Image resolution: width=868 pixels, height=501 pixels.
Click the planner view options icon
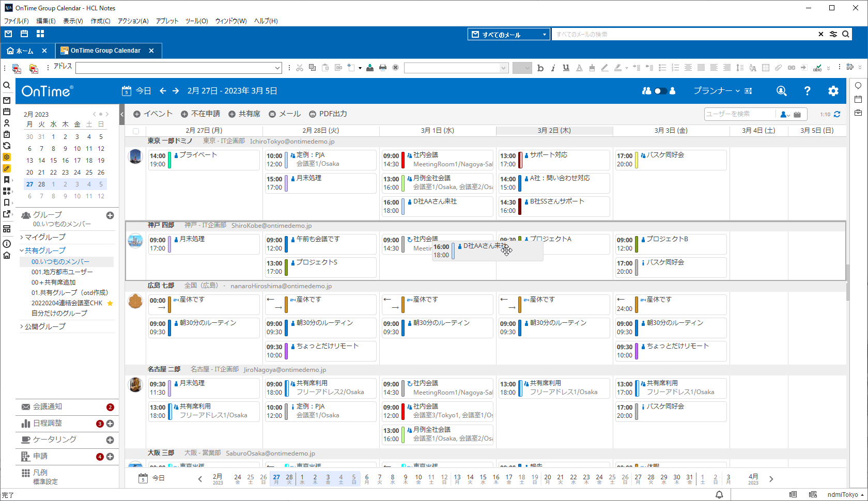748,91
